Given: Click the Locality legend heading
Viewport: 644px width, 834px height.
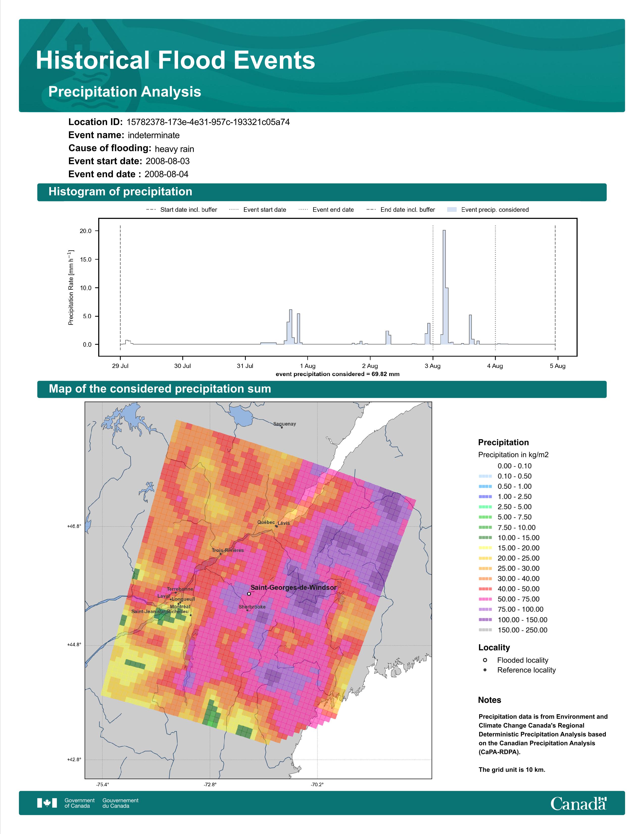Looking at the screenshot, I should tap(494, 648).
